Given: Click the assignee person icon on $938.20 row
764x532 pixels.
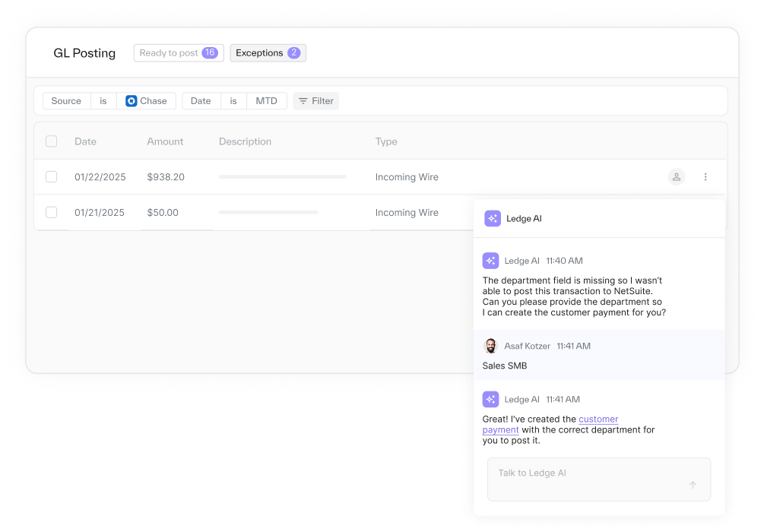Looking at the screenshot, I should point(676,177).
